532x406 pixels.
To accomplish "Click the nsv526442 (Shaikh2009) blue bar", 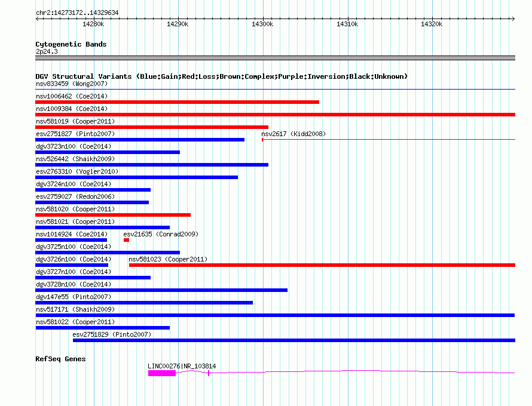I will 152,165.
